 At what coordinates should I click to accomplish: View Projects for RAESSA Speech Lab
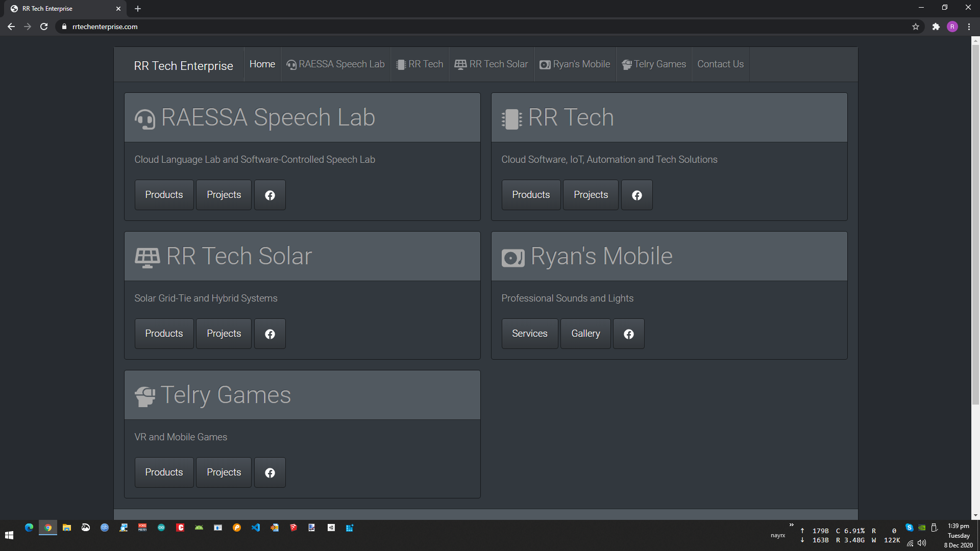click(x=224, y=195)
